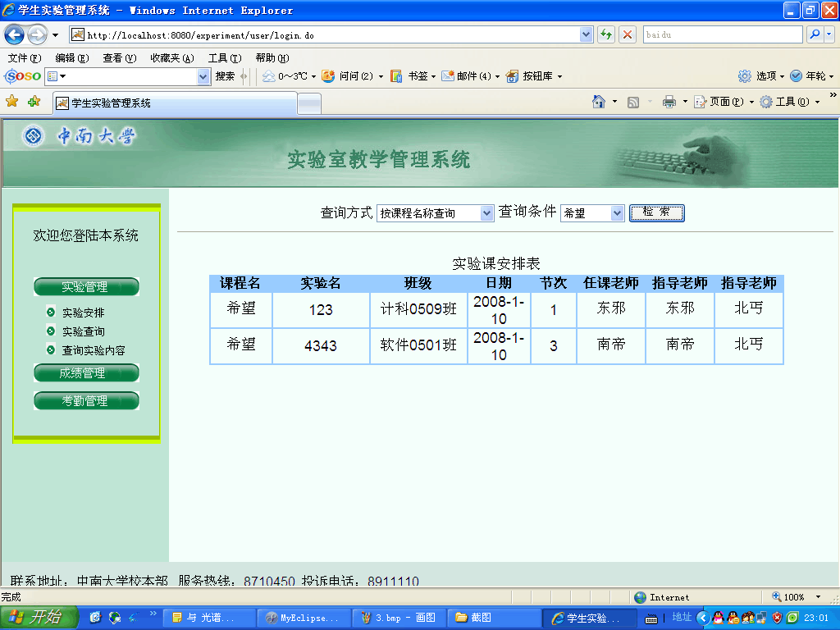The height and width of the screenshot is (630, 840).
Task: Click the red X Stop loading icon
Action: click(x=628, y=34)
